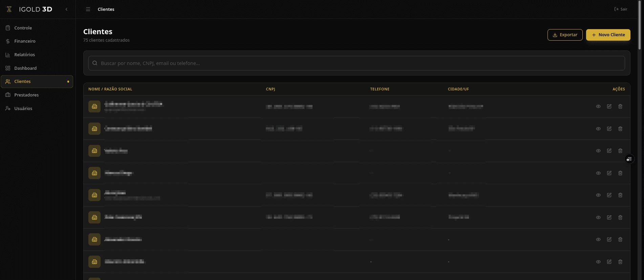The height and width of the screenshot is (280, 644).
Task: Open the Controle section
Action: click(x=37, y=28)
